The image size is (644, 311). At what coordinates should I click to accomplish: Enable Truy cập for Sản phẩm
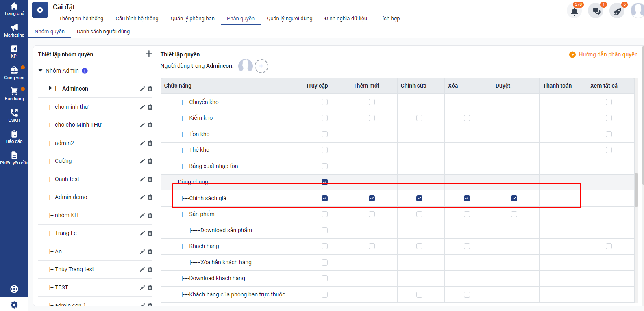(324, 214)
